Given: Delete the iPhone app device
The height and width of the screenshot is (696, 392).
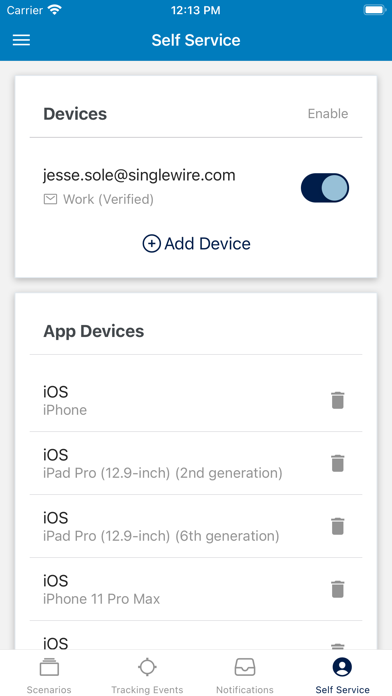Looking at the screenshot, I should 337,400.
